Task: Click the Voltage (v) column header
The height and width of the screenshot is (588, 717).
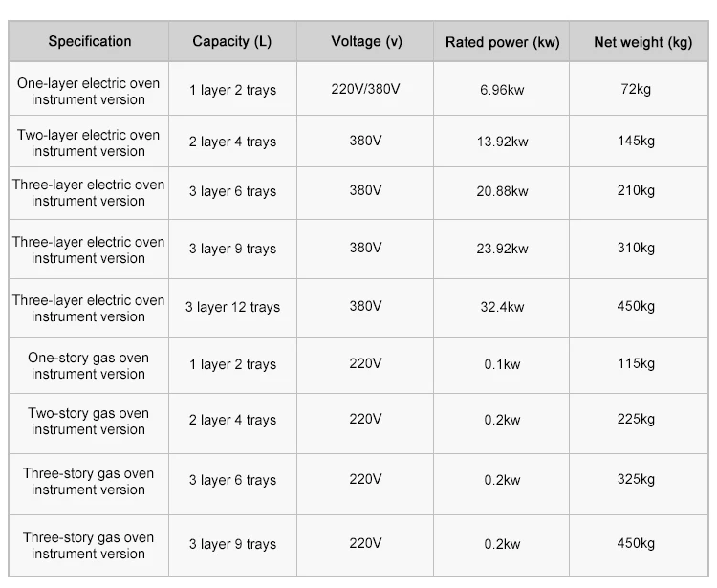Action: [x=366, y=41]
